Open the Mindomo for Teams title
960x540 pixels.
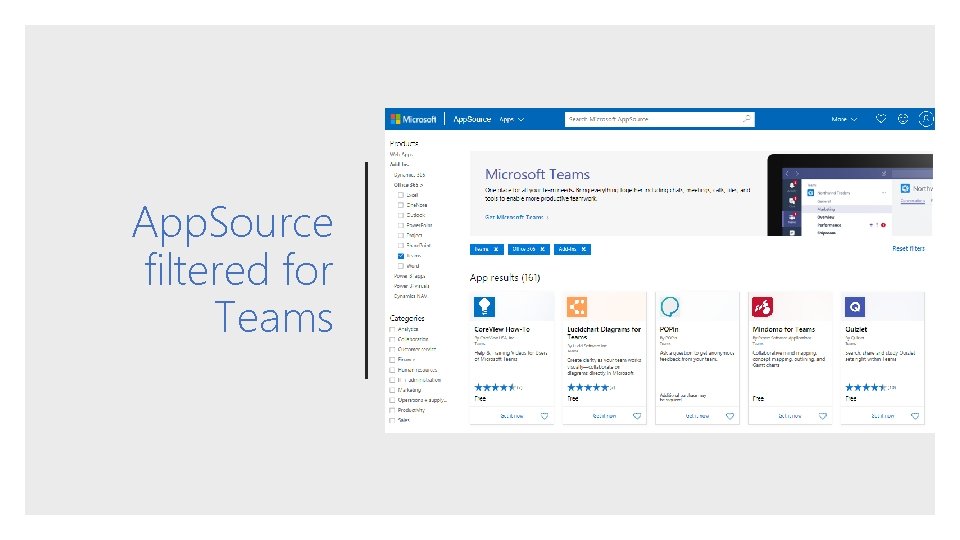point(784,329)
